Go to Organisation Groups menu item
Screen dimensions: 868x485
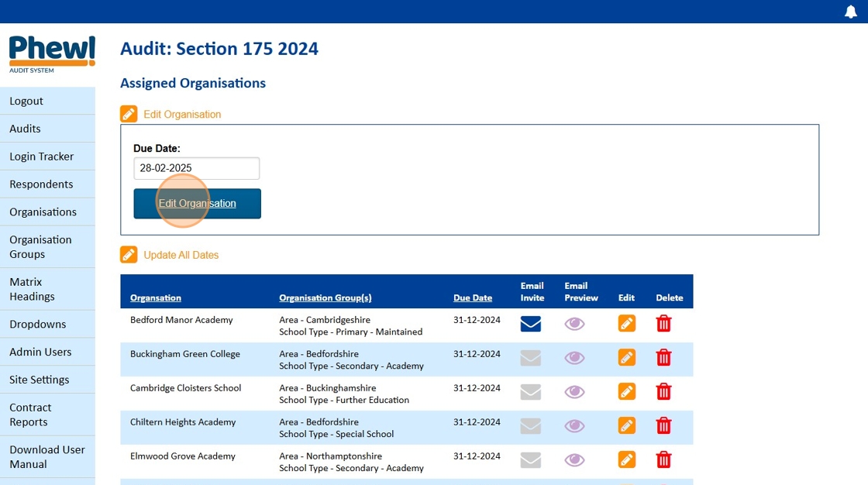(40, 246)
